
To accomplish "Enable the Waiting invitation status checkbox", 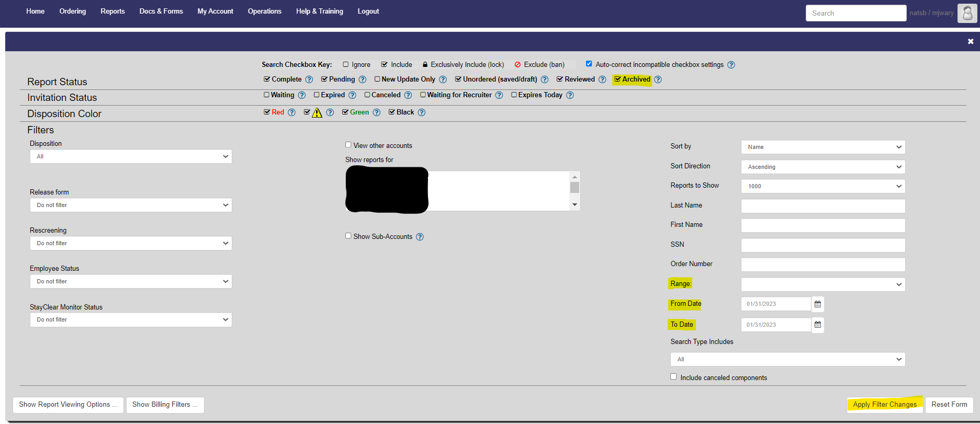I will [x=267, y=95].
